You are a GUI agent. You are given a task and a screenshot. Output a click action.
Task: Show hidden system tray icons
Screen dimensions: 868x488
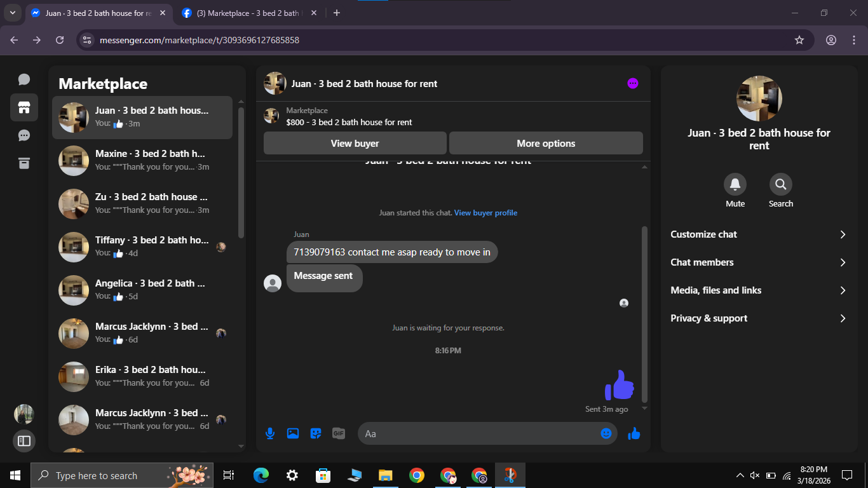(740, 475)
